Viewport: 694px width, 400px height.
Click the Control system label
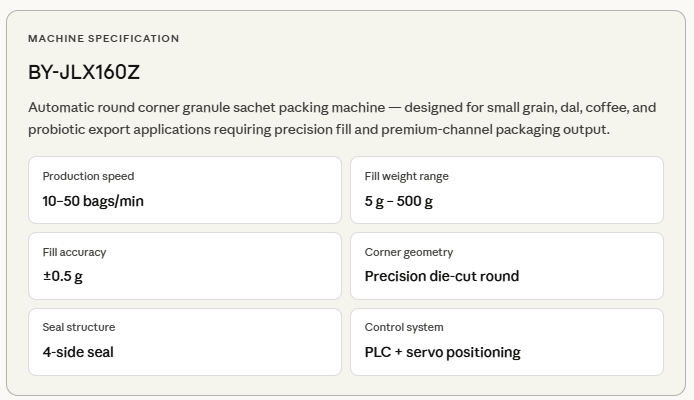404,327
